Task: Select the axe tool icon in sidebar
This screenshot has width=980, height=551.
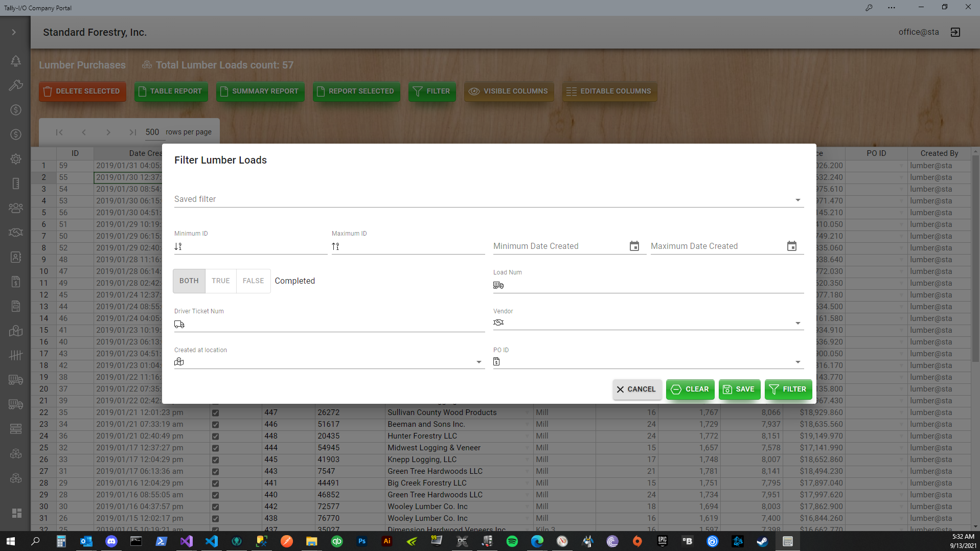Action: click(x=16, y=85)
